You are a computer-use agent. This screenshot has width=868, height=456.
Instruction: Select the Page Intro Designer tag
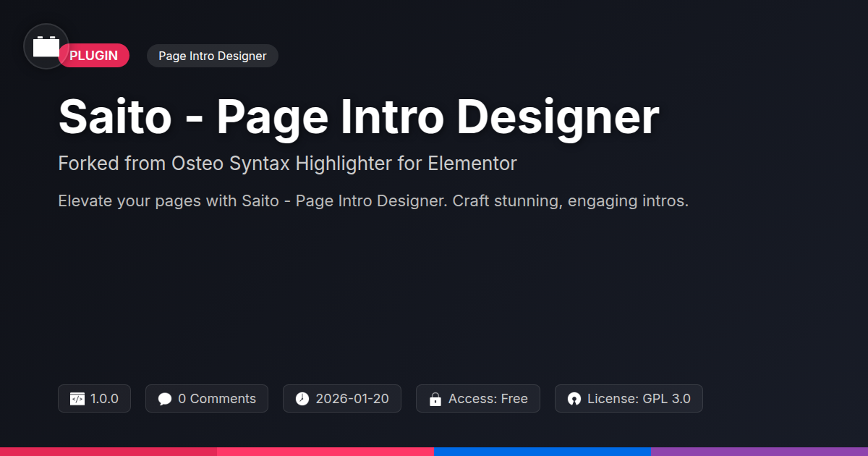point(213,56)
